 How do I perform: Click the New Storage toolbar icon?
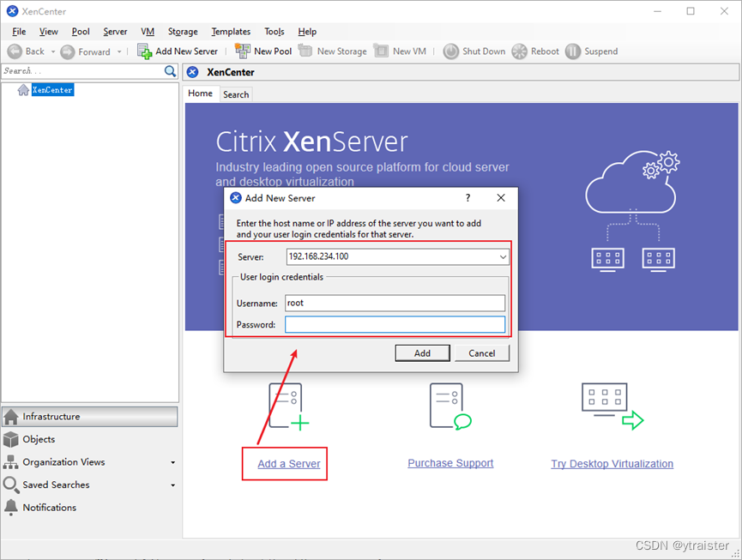pyautogui.click(x=305, y=51)
